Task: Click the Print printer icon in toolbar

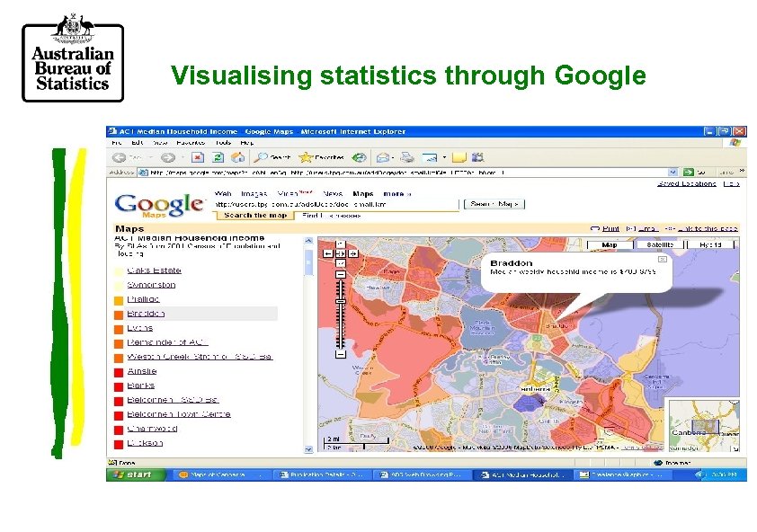Action: [407, 157]
